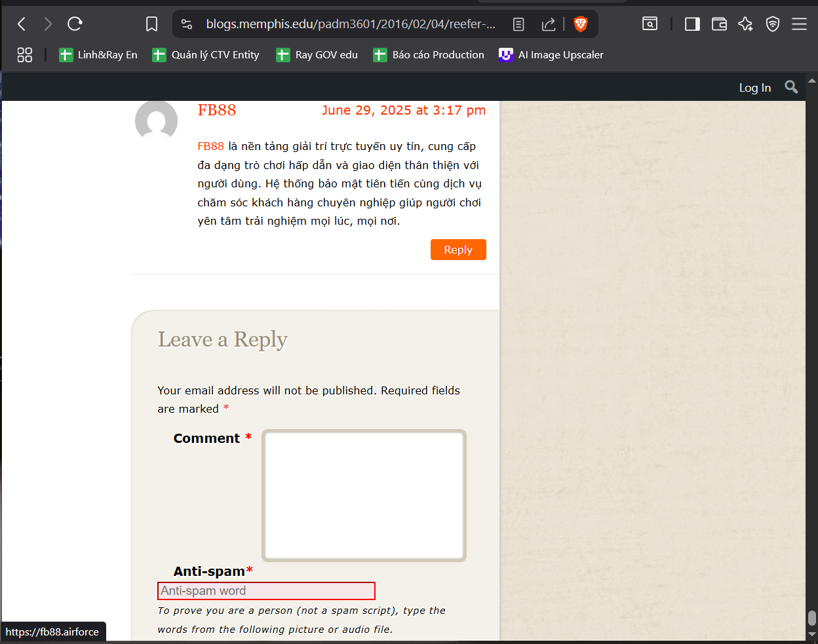Reload the current page

click(75, 24)
